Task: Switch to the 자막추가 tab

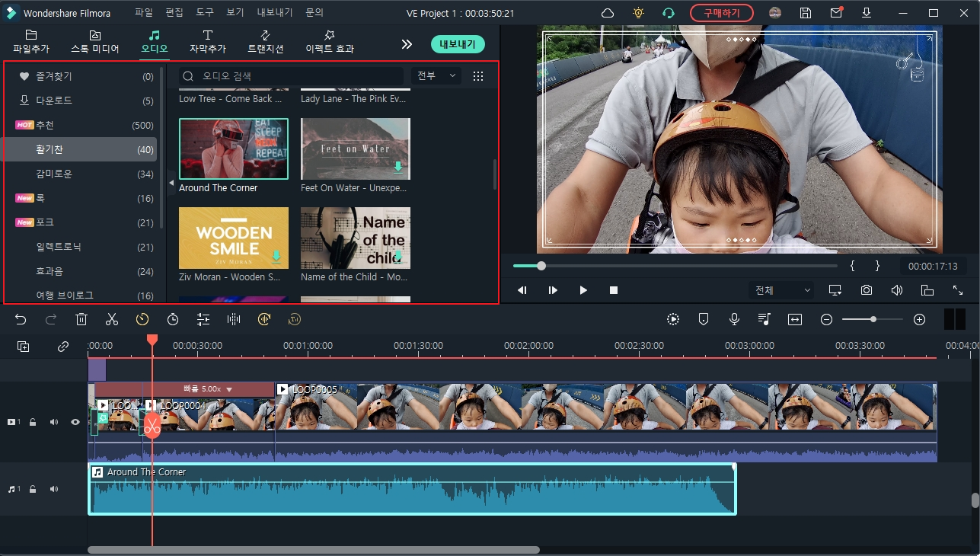Action: pos(208,43)
